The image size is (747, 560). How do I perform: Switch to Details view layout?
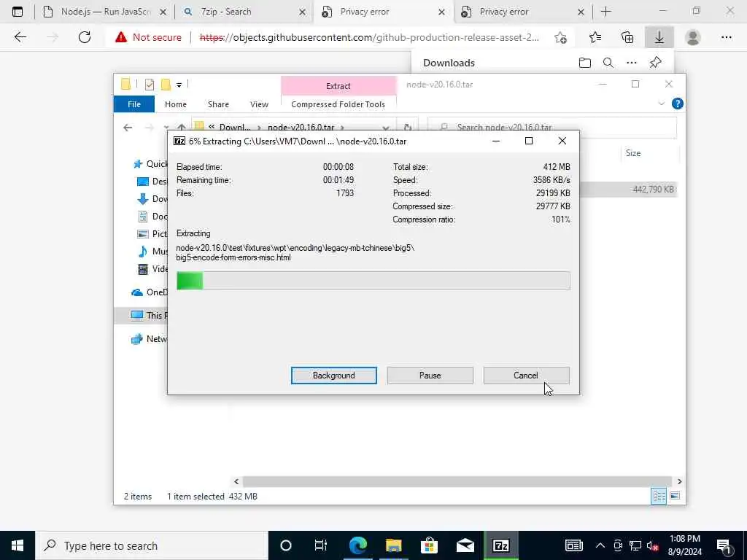pyautogui.click(x=659, y=496)
